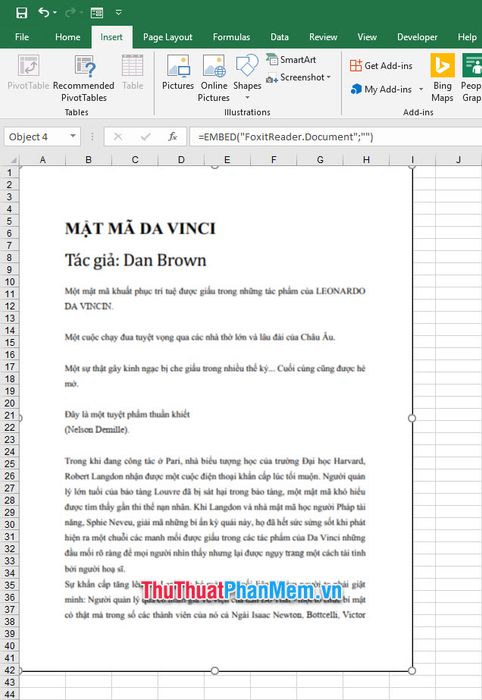Screen dimensions: 482x700
Task: Click the Undo arrow
Action: [43, 12]
